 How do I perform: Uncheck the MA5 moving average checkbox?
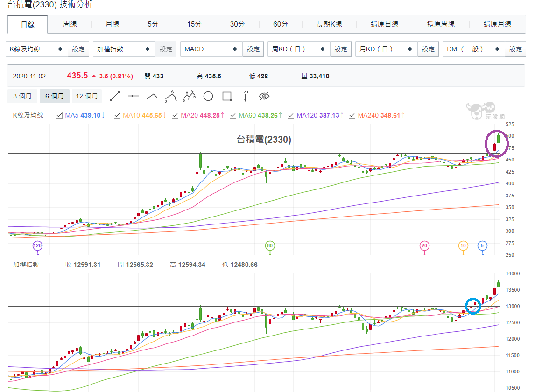pos(59,115)
